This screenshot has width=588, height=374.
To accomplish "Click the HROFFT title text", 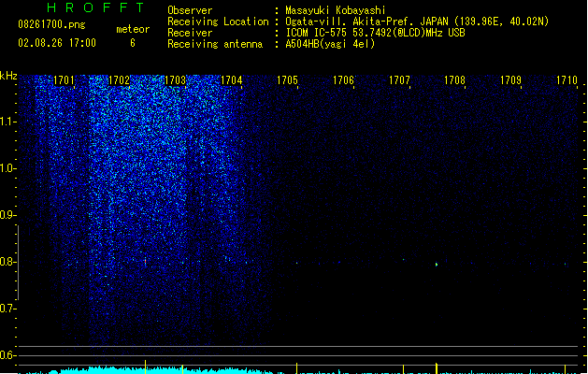I will point(95,7).
